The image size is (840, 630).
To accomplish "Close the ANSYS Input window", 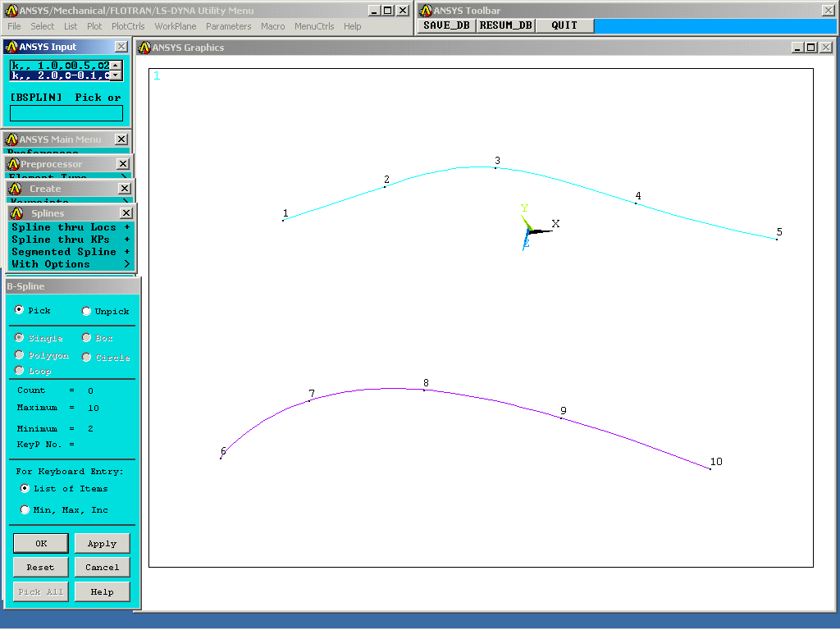I will pos(121,47).
